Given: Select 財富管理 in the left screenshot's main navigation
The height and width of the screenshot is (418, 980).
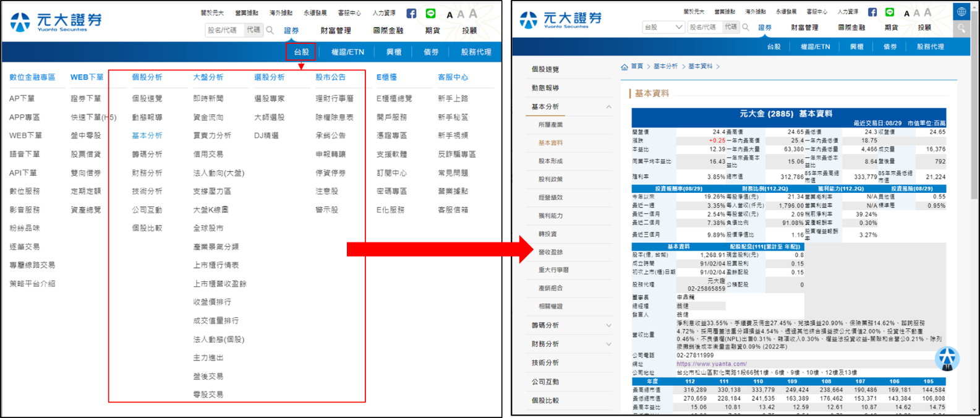Looking at the screenshot, I should [x=336, y=30].
